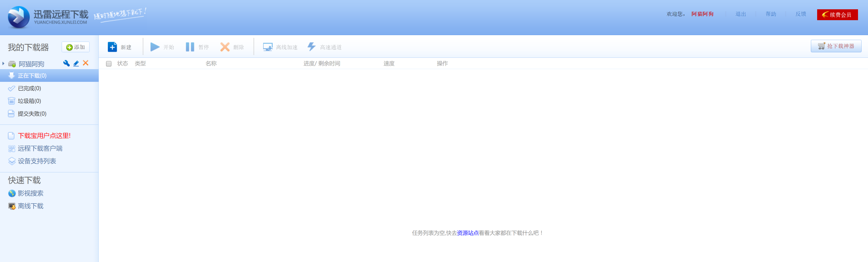The width and height of the screenshot is (868, 262).
Task: Click the 离线加速 offline acceleration icon
Action: [x=267, y=47]
